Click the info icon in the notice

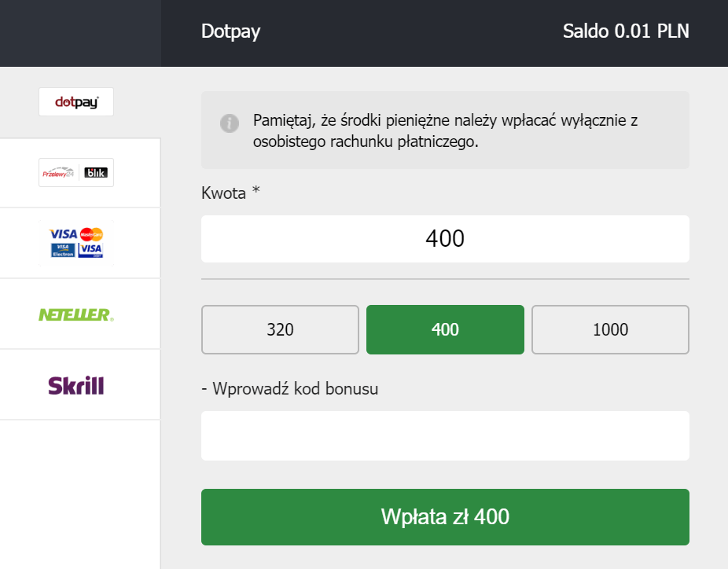pos(228,123)
